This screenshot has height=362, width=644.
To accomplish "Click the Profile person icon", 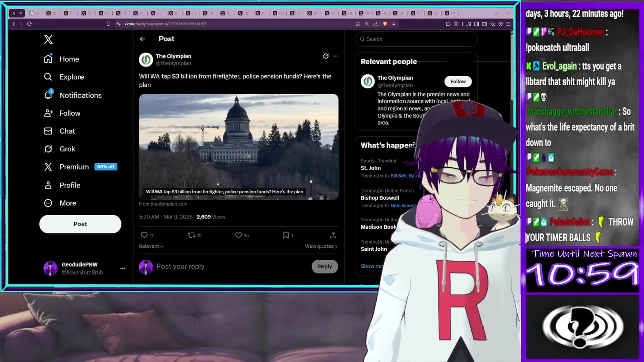I will click(x=48, y=185).
